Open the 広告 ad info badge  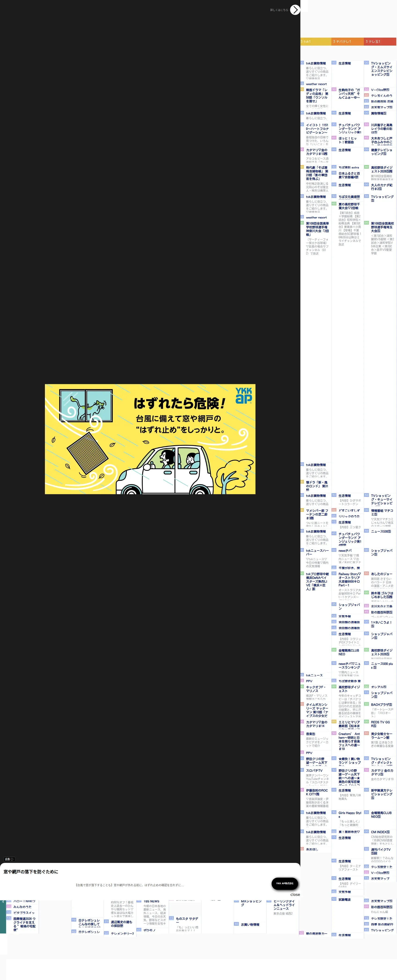[x=10, y=859]
